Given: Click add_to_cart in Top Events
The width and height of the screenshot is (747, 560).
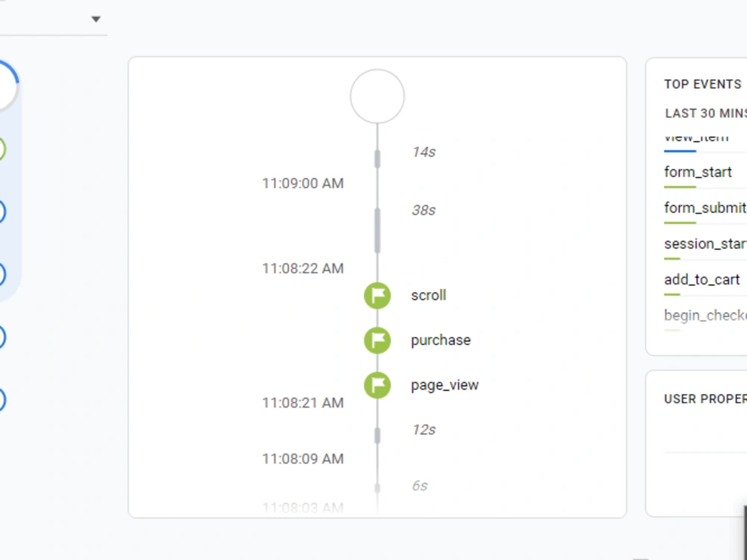Looking at the screenshot, I should 701,279.
